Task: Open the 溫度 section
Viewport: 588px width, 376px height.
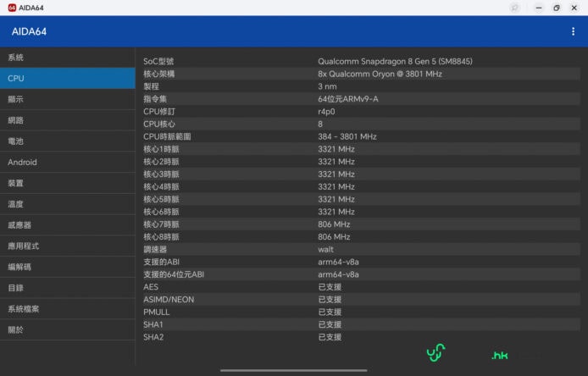Action: click(68, 204)
